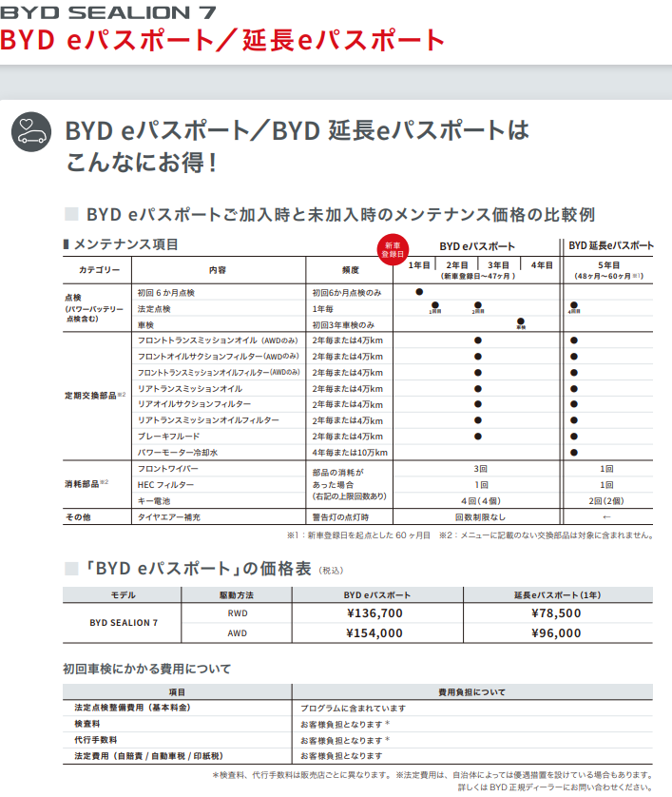This screenshot has width=672, height=797.
Task: Click the price ¥96,000
Action: (x=556, y=632)
